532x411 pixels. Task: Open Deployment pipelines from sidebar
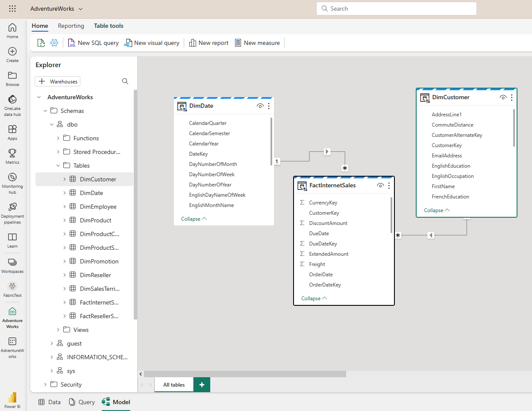pos(12,207)
